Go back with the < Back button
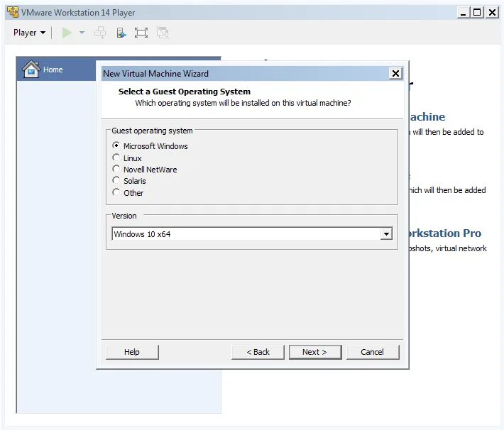Image resolution: width=504 pixels, height=430 pixels. coord(258,352)
